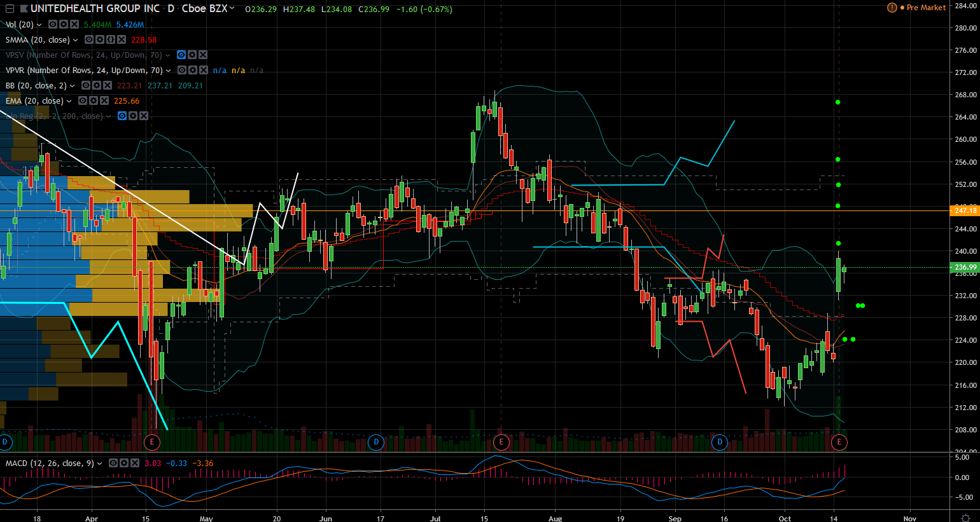This screenshot has width=980, height=522.
Task: Toggle visibility of EMA (20, close)
Action: [x=83, y=100]
